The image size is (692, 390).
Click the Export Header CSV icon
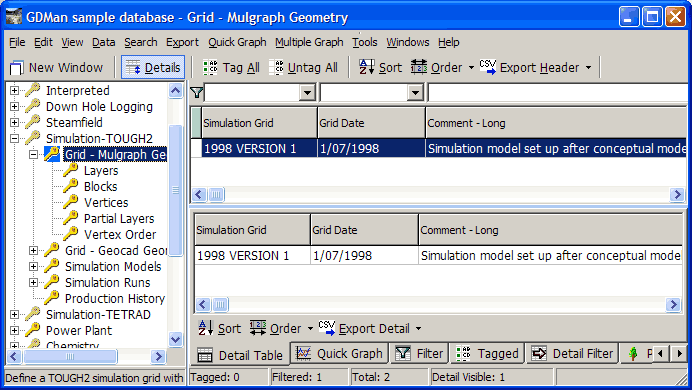click(x=488, y=68)
